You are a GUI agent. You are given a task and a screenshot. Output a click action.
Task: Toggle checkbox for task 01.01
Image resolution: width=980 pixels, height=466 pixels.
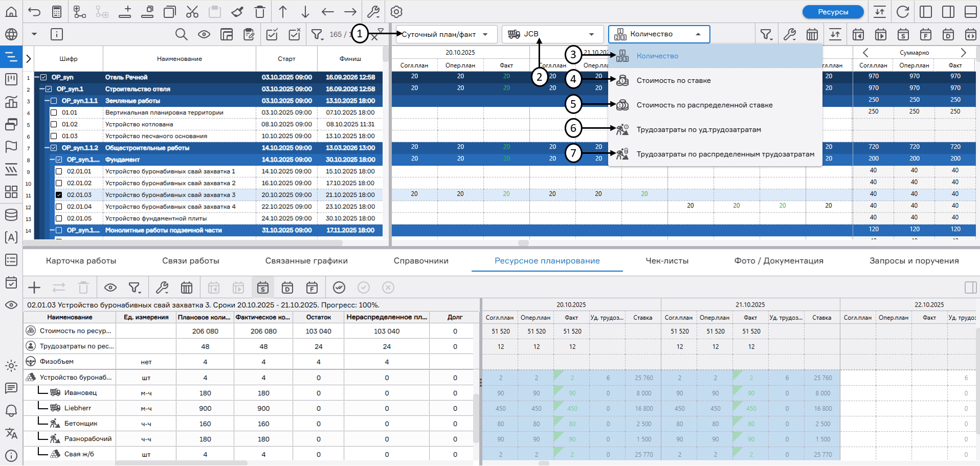[x=54, y=112]
